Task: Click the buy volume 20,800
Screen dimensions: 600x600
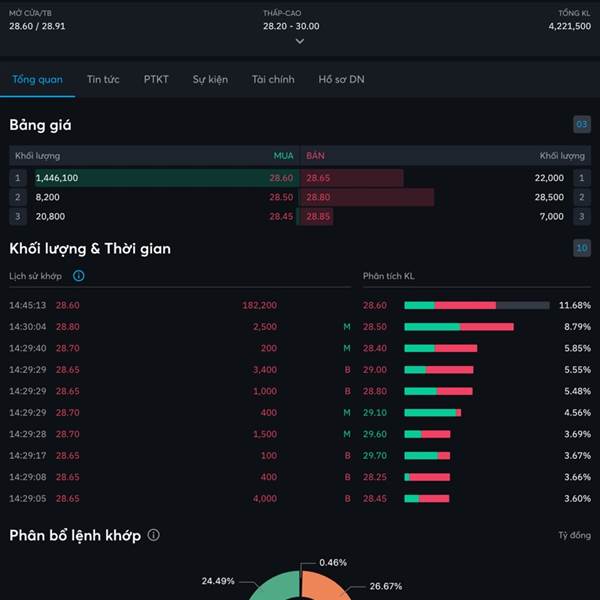Action: tap(50, 216)
